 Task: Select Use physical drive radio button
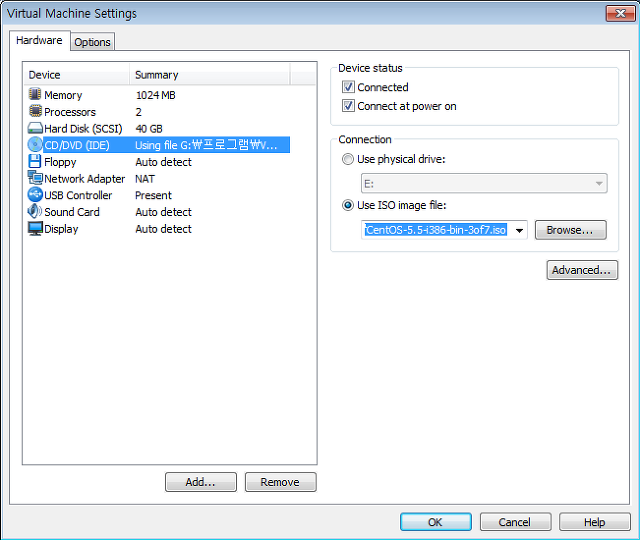click(348, 159)
